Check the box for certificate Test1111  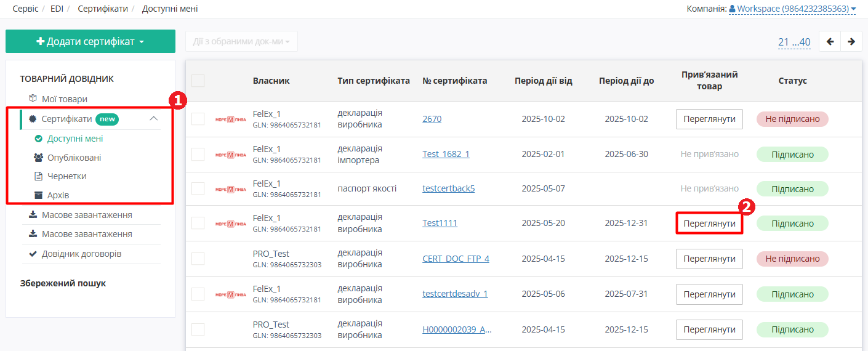198,223
